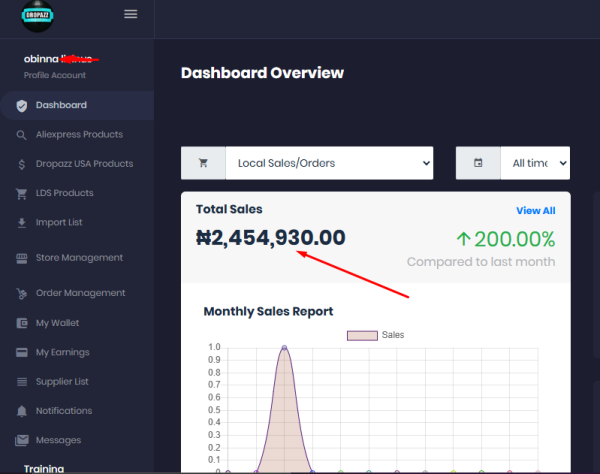600x474 pixels.
Task: Click the My Wallet icon
Action: tap(21, 324)
